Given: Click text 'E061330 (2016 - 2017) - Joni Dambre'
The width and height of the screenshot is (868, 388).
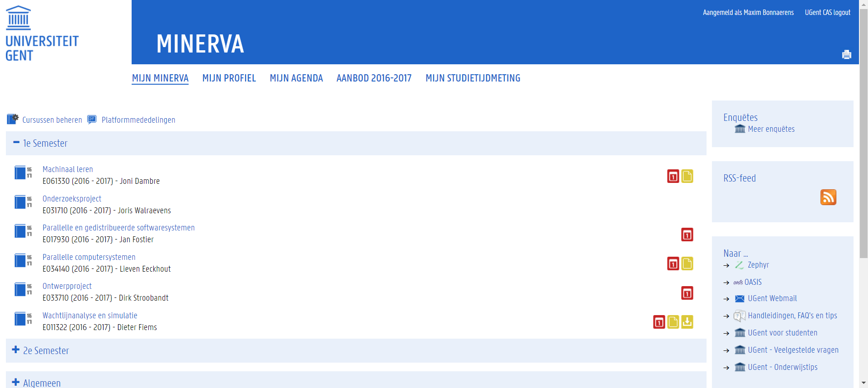Looking at the screenshot, I should point(101,181).
